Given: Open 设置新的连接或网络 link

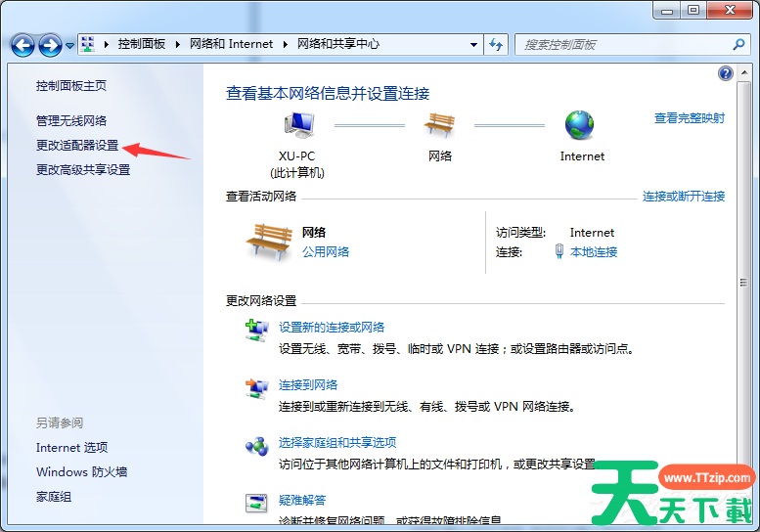Looking at the screenshot, I should click(332, 327).
